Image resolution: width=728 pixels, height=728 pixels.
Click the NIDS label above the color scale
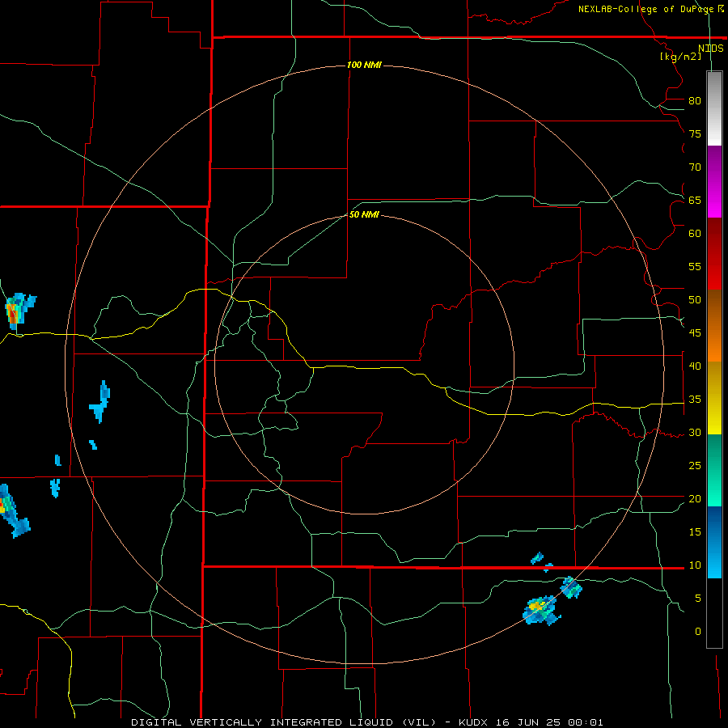point(710,49)
